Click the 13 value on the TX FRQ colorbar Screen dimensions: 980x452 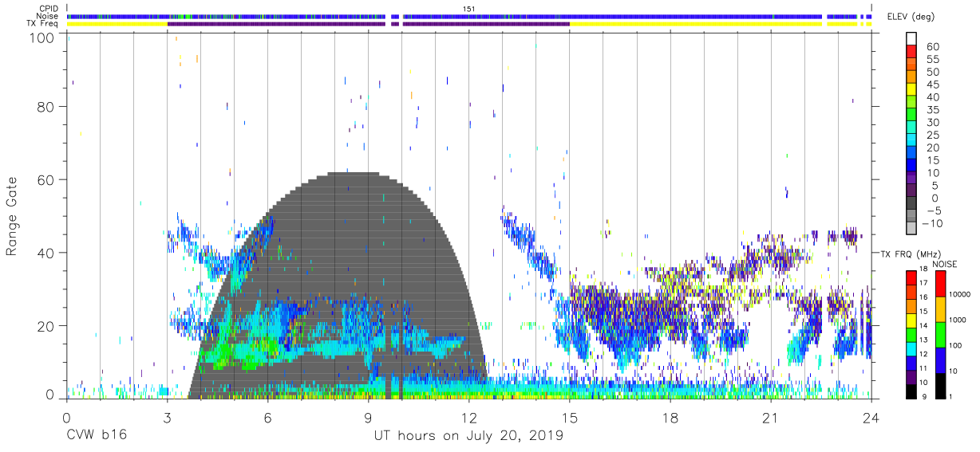[926, 340]
